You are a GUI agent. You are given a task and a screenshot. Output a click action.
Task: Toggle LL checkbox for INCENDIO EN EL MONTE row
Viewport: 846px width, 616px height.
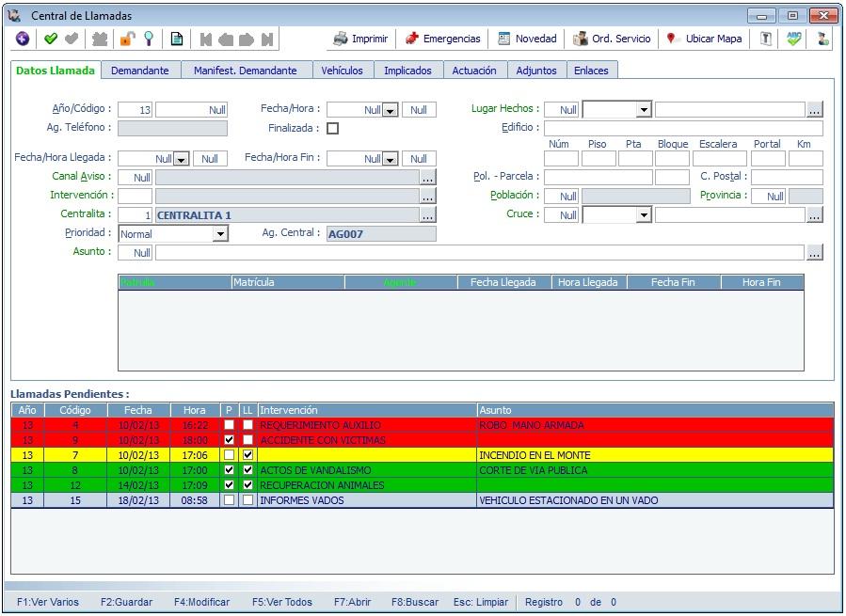coord(247,455)
